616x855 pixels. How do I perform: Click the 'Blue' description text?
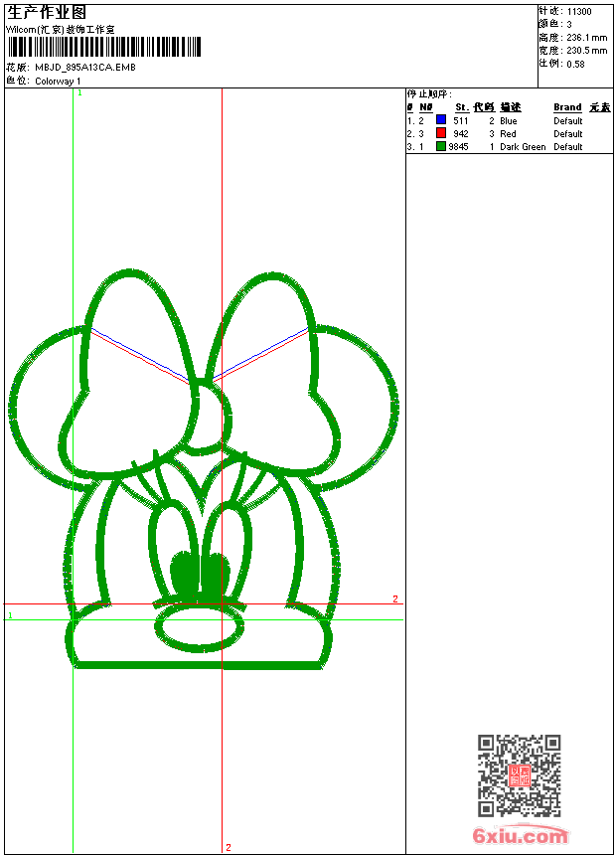coord(508,121)
